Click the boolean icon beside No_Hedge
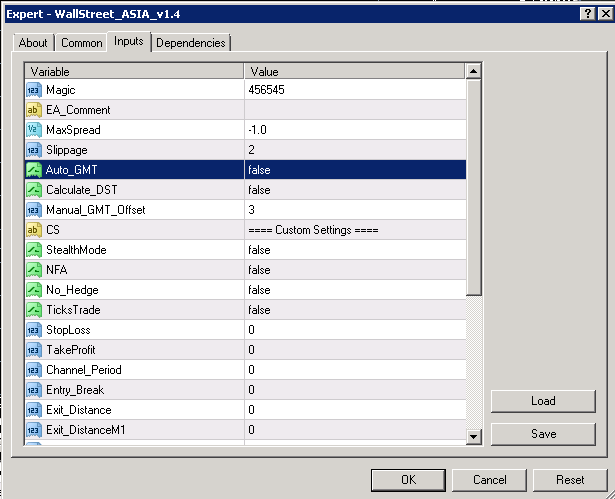 [x=34, y=290]
